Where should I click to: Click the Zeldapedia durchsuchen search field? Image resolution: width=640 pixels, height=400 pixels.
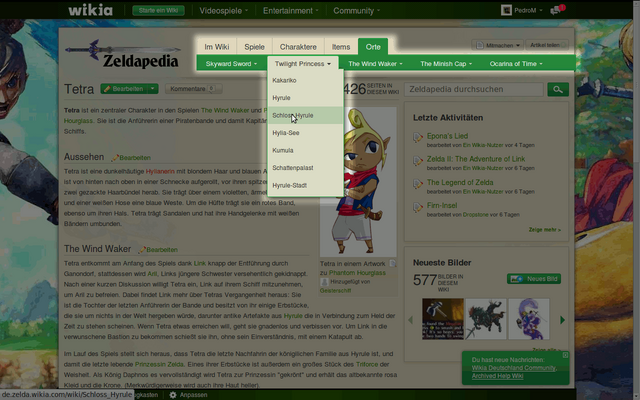474,89
